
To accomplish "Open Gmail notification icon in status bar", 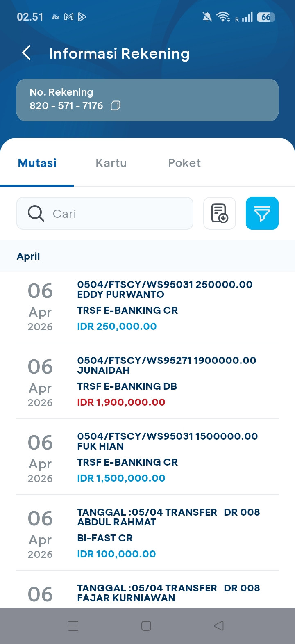I will tap(69, 17).
